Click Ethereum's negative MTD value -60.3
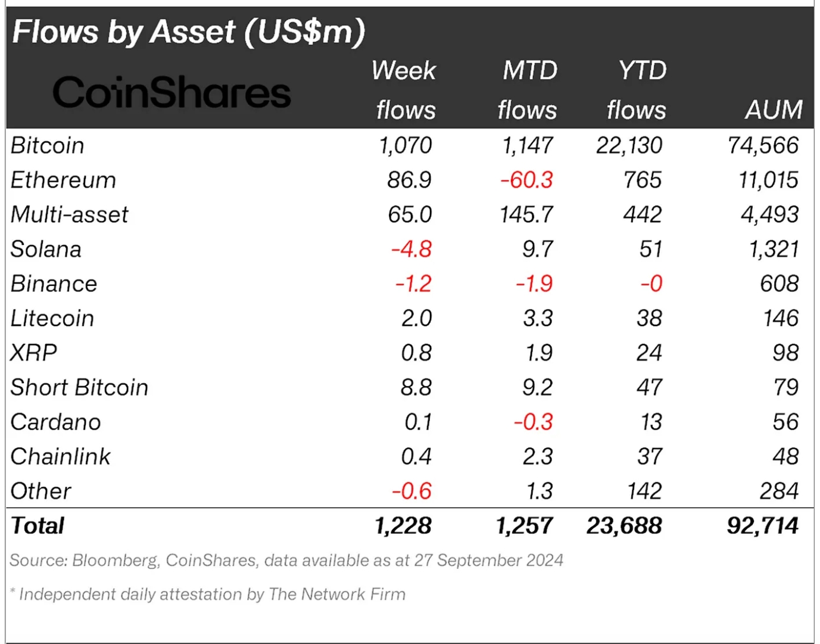Image resolution: width=820 pixels, height=644 pixels. (x=526, y=180)
